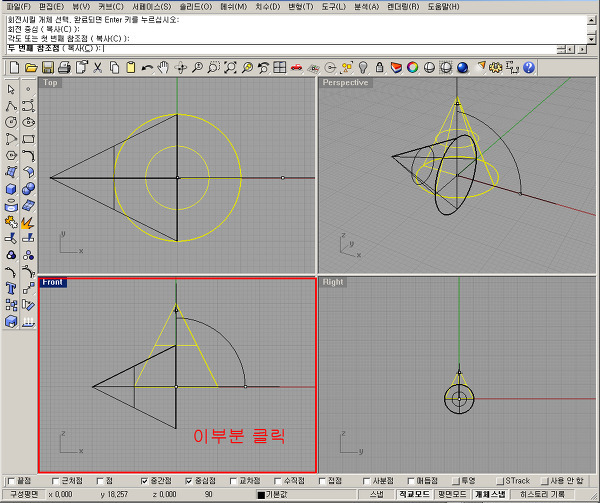
Task: Choose the Ellipse tool in sidebar
Action: pyautogui.click(x=28, y=122)
